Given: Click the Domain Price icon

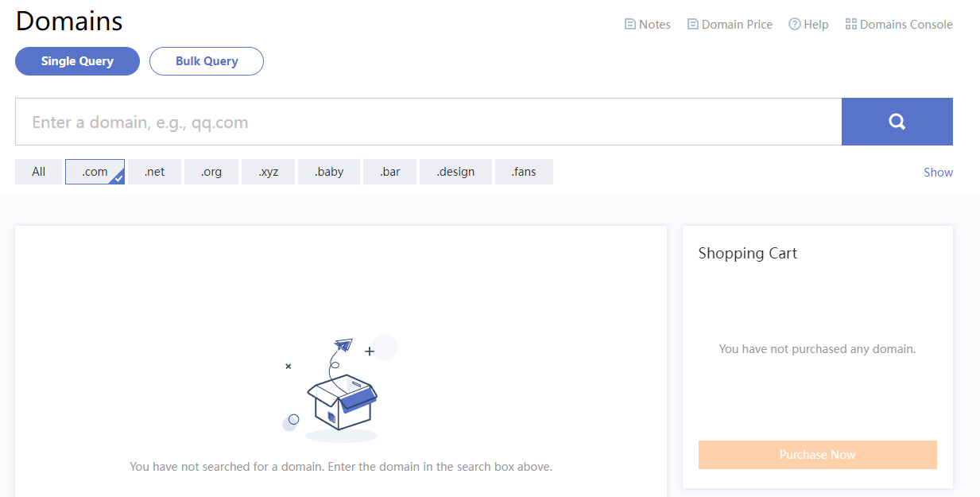Looking at the screenshot, I should [693, 25].
